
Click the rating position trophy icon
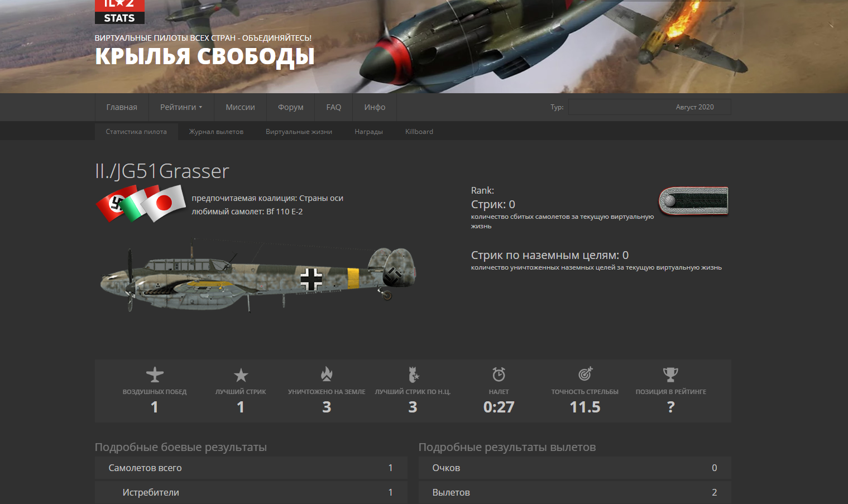670,375
